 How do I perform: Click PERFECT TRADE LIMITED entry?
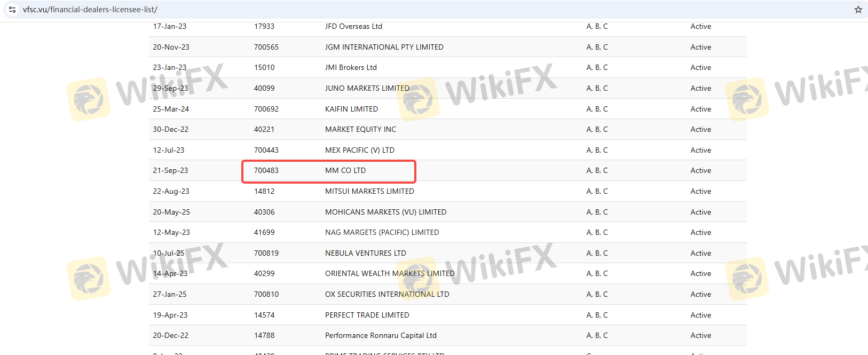click(367, 315)
